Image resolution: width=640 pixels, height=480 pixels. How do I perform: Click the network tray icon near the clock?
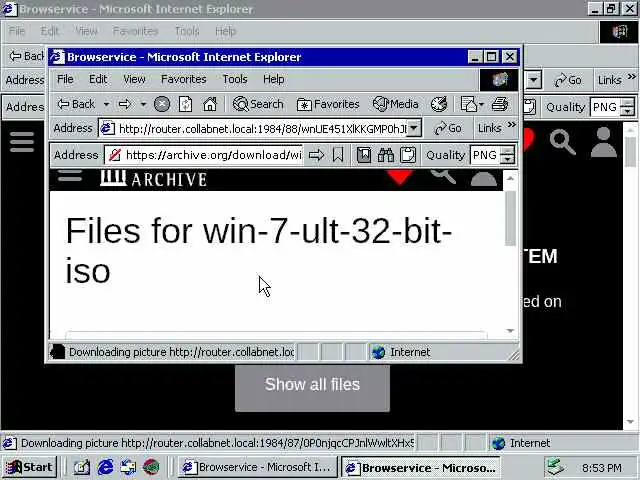(x=556, y=467)
